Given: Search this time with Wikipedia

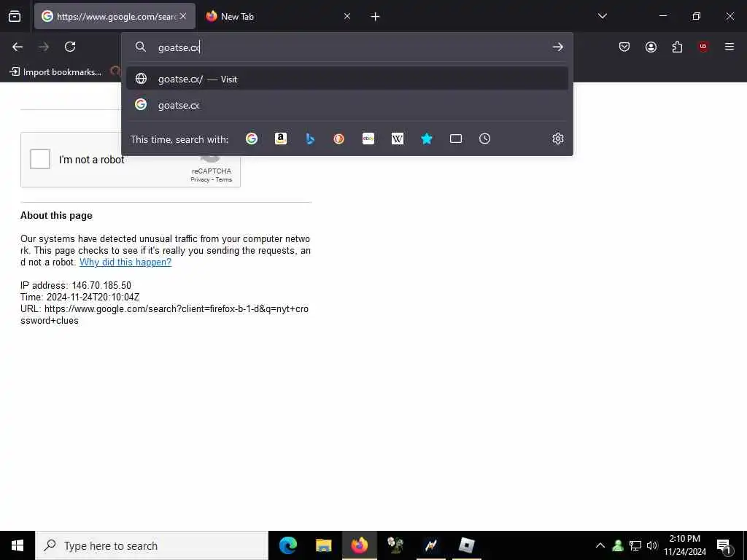Looking at the screenshot, I should click(398, 139).
